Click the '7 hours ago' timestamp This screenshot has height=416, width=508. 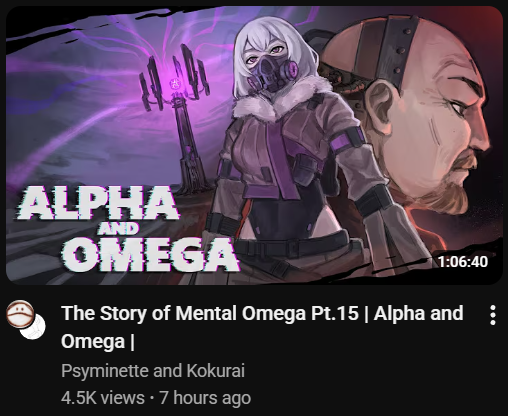click(x=205, y=398)
